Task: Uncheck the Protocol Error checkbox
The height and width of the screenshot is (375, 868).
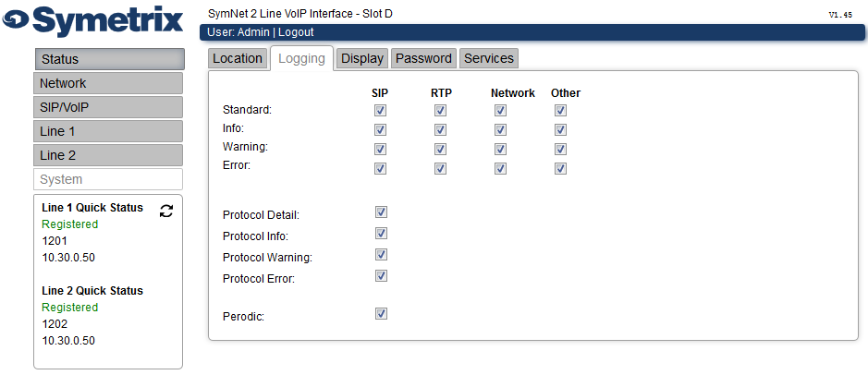Action: [x=381, y=275]
